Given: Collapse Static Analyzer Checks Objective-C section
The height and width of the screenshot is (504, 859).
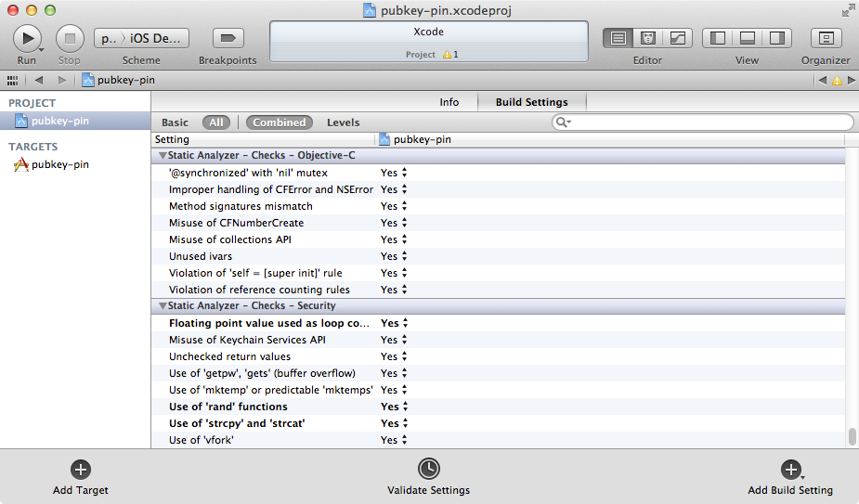Looking at the screenshot, I should click(x=163, y=156).
